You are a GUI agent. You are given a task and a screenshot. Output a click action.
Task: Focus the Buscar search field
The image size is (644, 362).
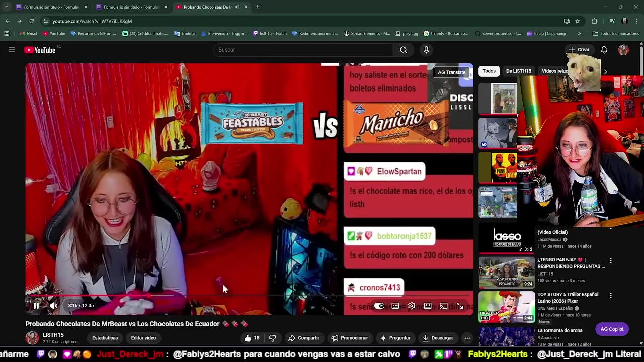pyautogui.click(x=303, y=50)
